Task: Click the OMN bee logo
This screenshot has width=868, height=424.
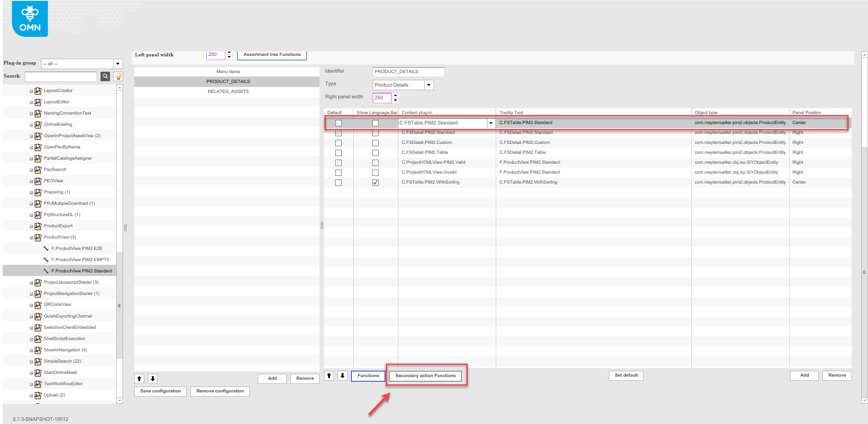Action: point(29,18)
